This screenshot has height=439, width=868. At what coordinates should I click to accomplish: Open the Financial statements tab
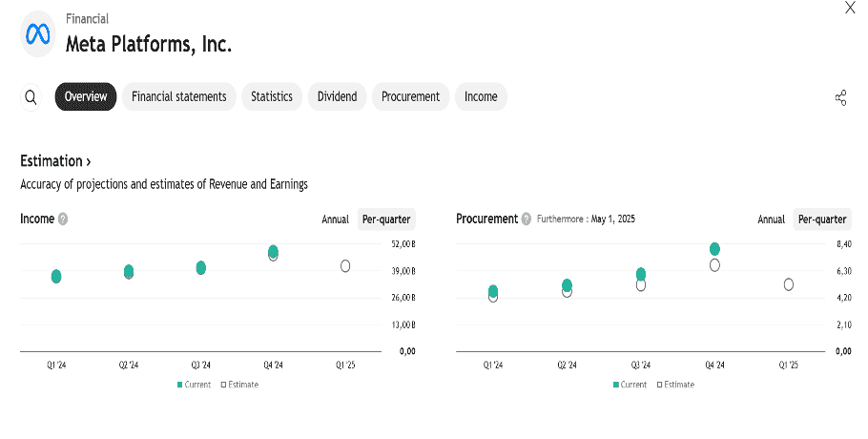coord(178,96)
